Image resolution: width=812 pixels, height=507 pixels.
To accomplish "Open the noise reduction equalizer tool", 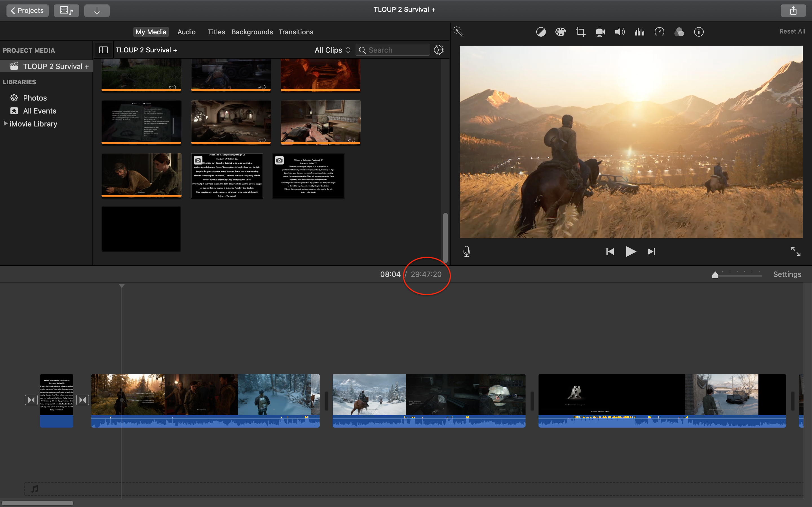I will pos(639,32).
